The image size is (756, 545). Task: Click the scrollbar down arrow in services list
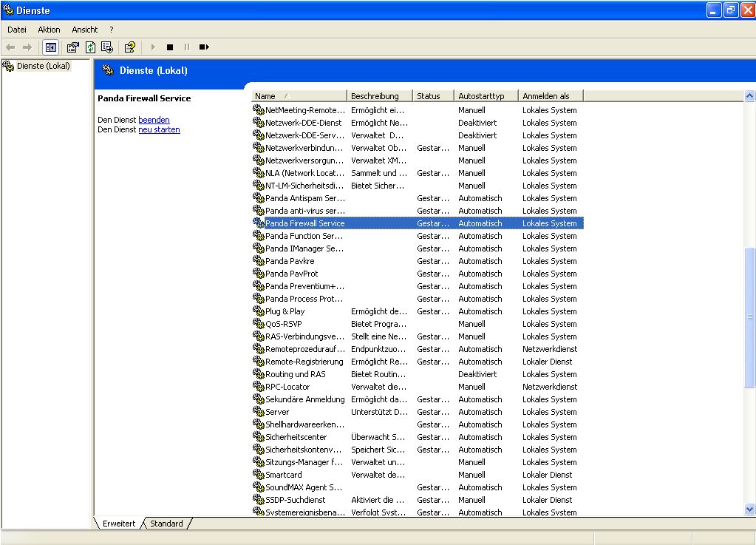[749, 509]
